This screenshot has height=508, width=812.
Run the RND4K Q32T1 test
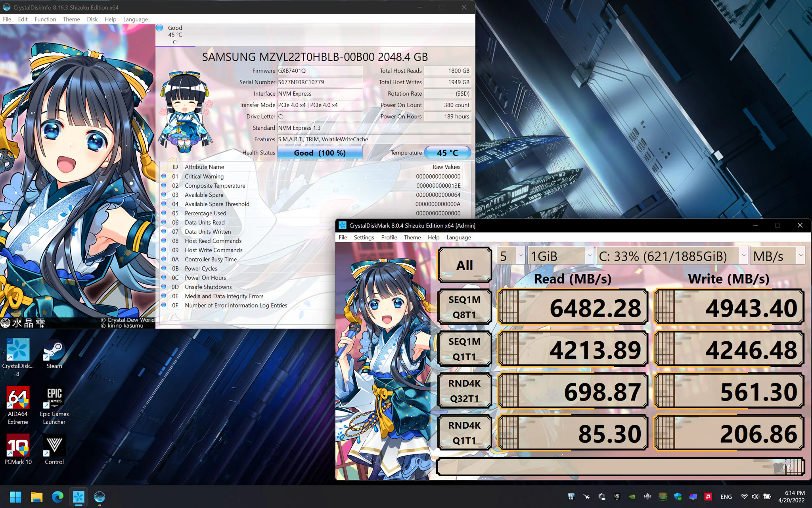click(x=465, y=391)
